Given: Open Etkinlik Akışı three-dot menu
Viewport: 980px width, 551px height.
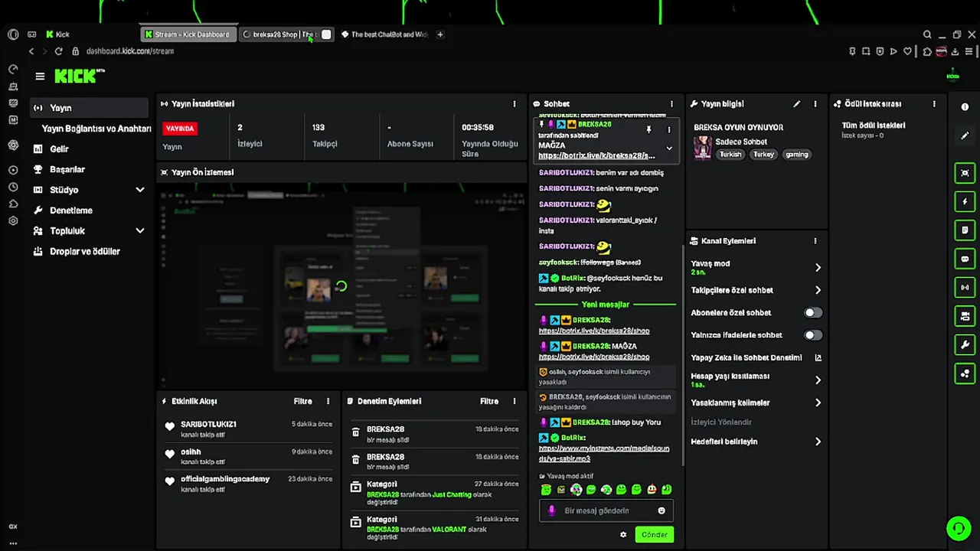Looking at the screenshot, I should pyautogui.click(x=328, y=402).
